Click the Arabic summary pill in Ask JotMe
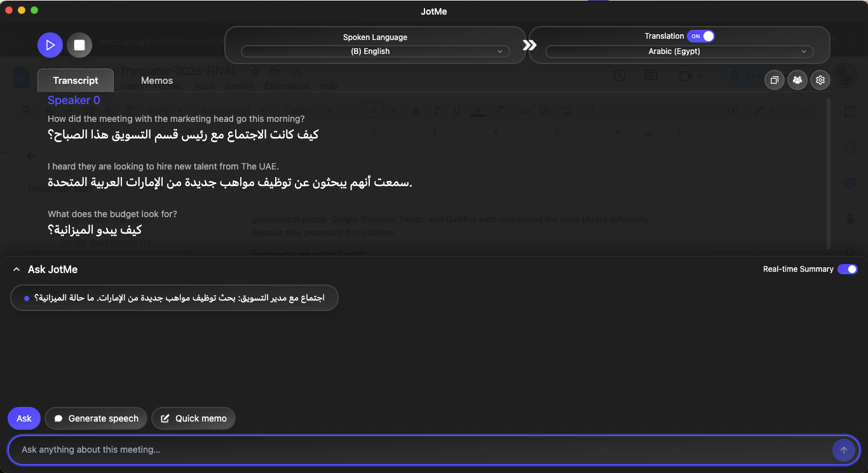 (174, 298)
